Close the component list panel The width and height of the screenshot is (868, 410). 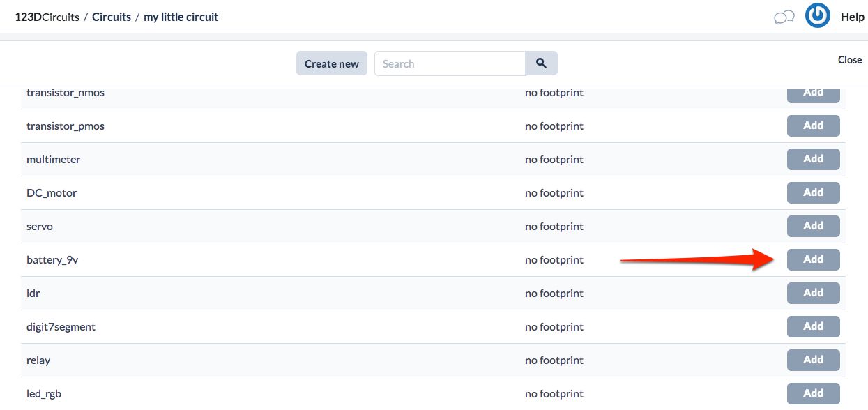pos(850,60)
